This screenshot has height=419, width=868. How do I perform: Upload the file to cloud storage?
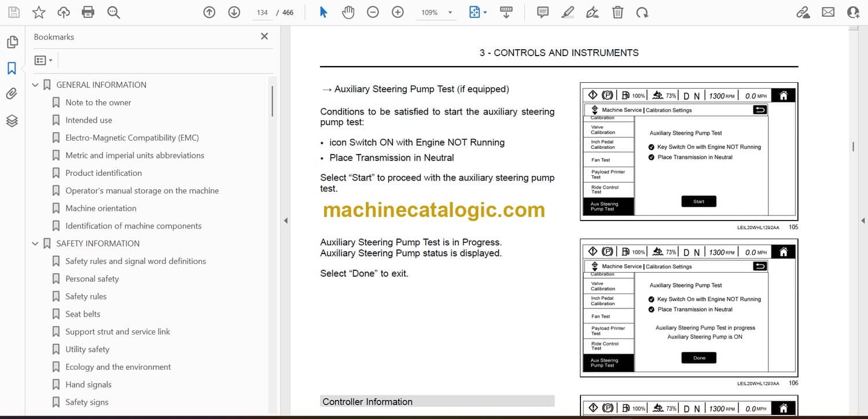coord(64,12)
